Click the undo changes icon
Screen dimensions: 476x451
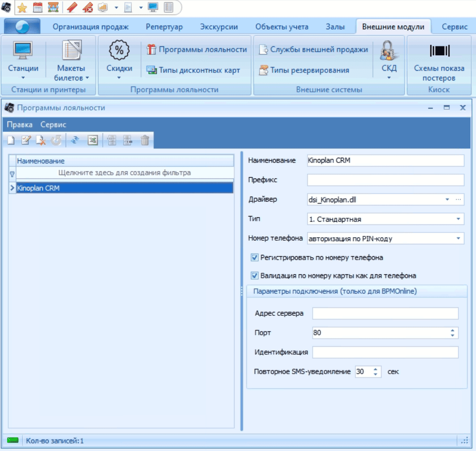56,140
